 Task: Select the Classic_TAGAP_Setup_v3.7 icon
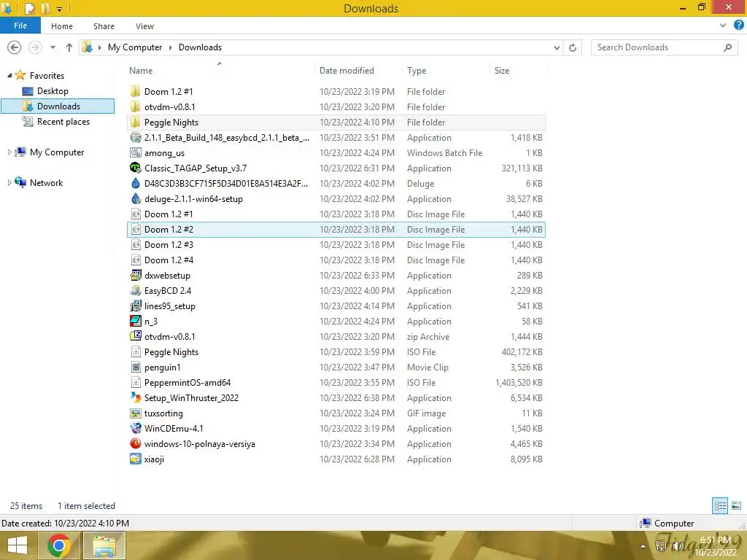(x=135, y=168)
